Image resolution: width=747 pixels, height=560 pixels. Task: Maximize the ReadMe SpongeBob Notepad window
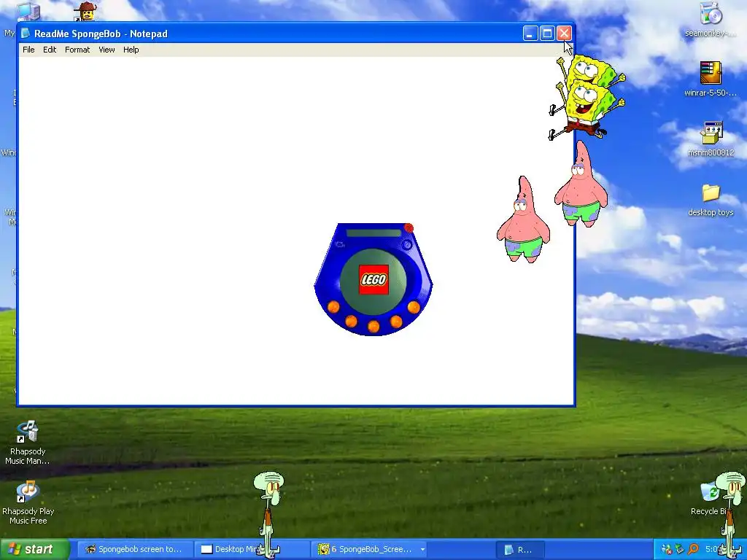tap(547, 34)
